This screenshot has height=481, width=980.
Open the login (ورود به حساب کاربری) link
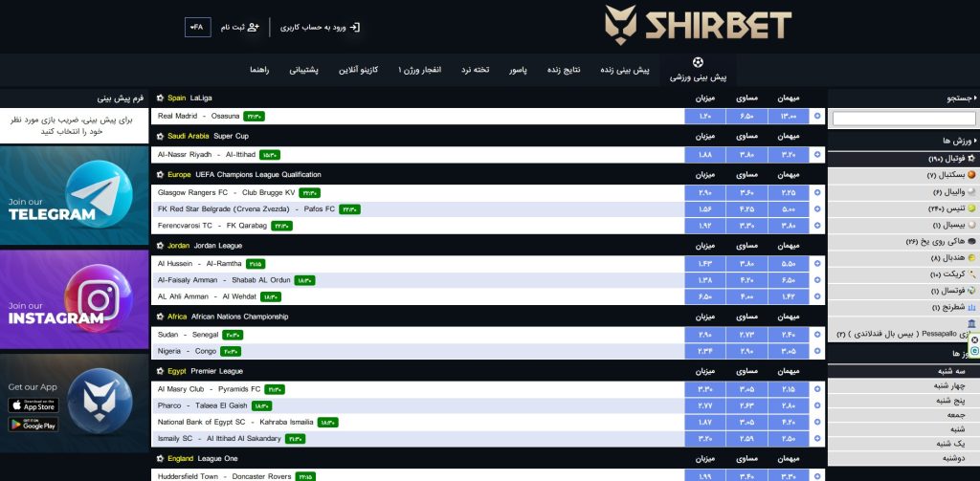tap(320, 27)
